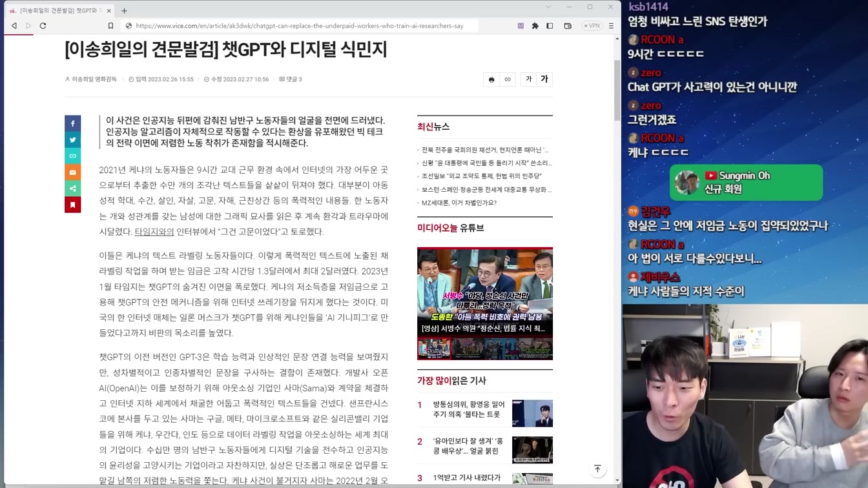Open the 미디어오늘 유튜브 heading

[x=450, y=228]
